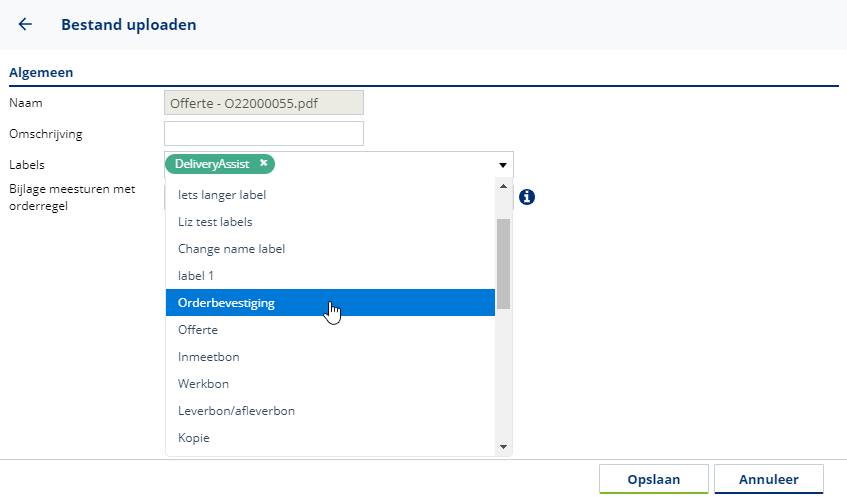The height and width of the screenshot is (497, 847).
Task: Click the info icon beside dropdown
Action: pyautogui.click(x=526, y=197)
